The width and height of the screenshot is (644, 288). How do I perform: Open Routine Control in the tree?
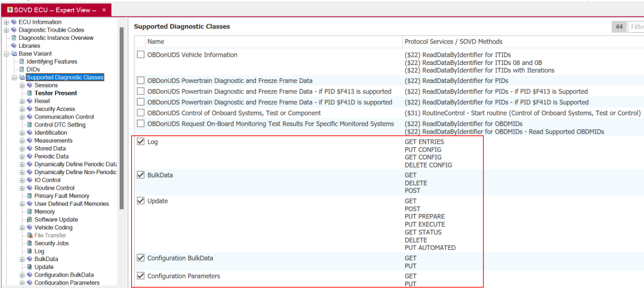coord(53,188)
